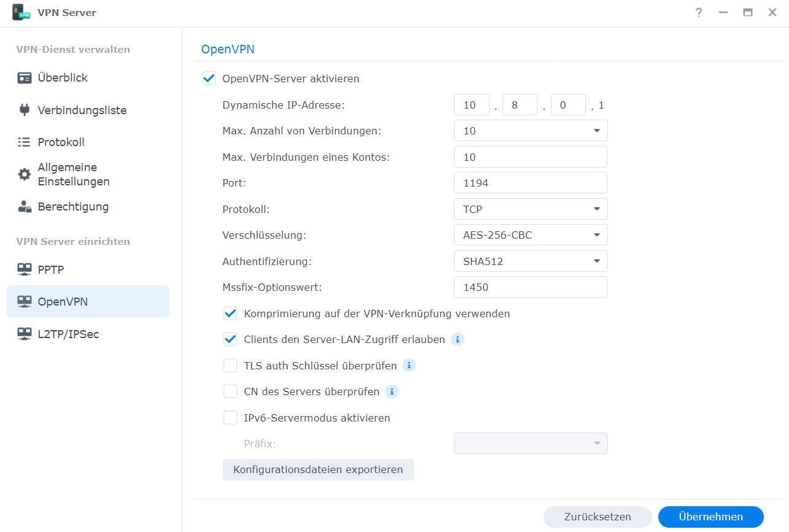Enable CN des Servers überprüfen
This screenshot has width=789, height=532.
230,391
